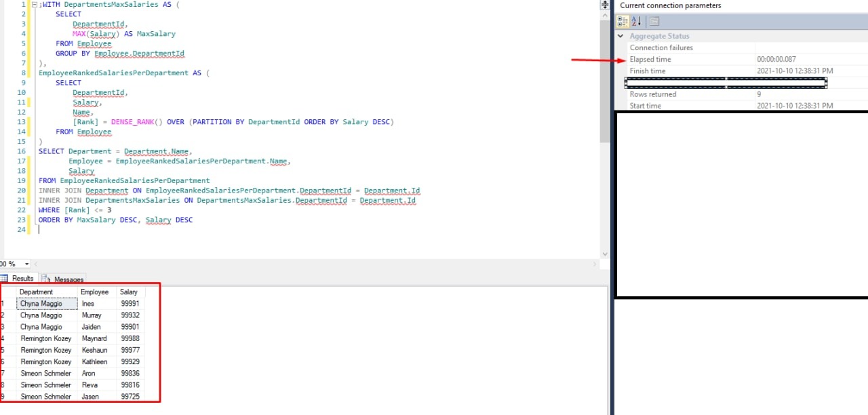Screen dimensions: 868x415
Task: Select the employee cell 'Jasen'
Action: coord(97,396)
